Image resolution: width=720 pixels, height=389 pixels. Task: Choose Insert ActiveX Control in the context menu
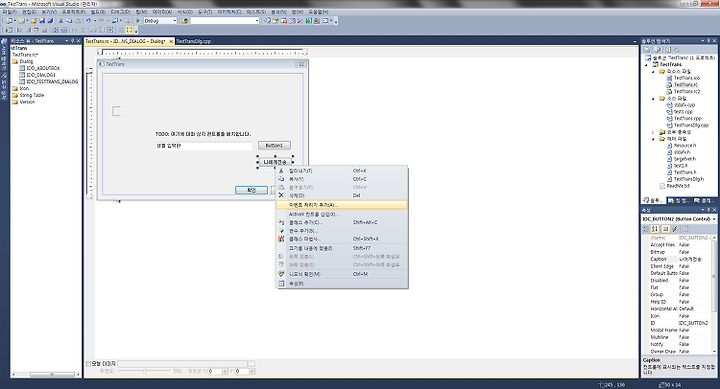point(342,214)
